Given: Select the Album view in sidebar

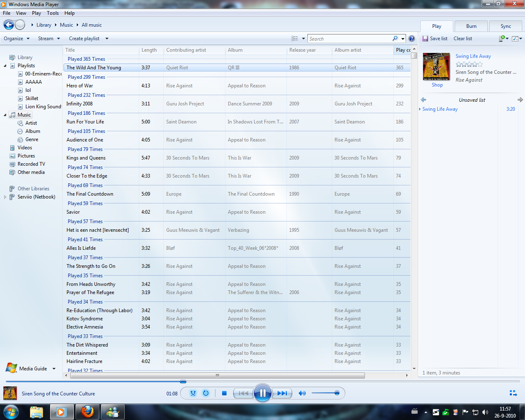Looking at the screenshot, I should 33,131.
